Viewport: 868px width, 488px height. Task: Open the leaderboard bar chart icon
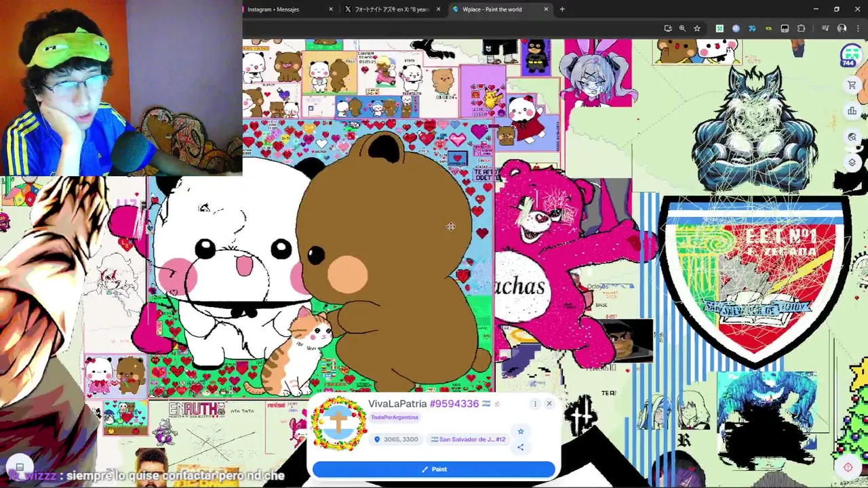(852, 110)
